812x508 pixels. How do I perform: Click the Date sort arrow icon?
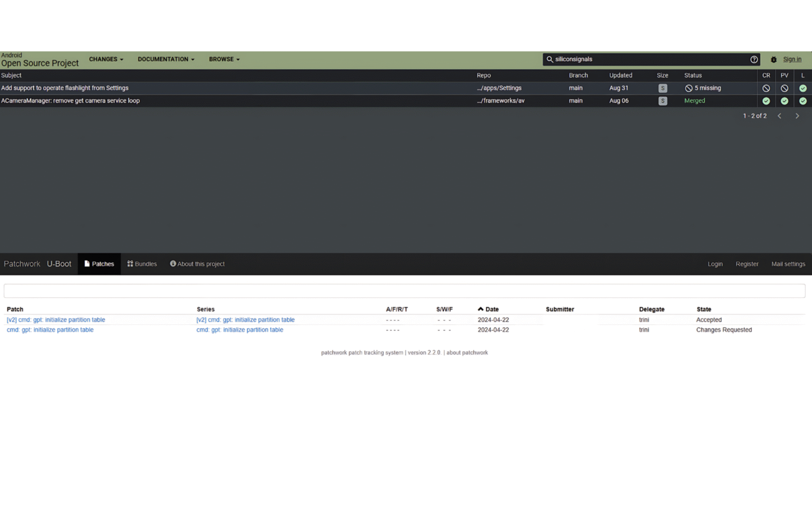click(480, 309)
